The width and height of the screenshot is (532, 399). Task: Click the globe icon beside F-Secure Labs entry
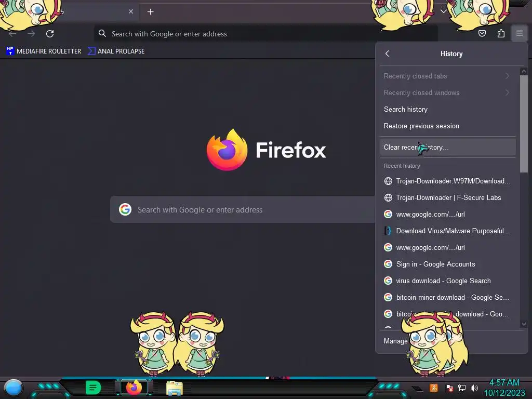[388, 197]
